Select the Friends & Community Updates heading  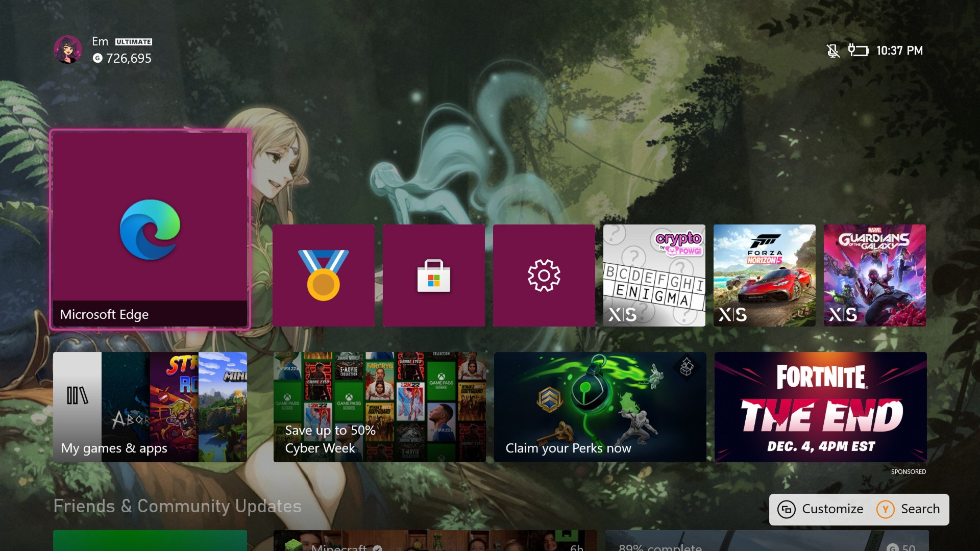[x=177, y=506]
